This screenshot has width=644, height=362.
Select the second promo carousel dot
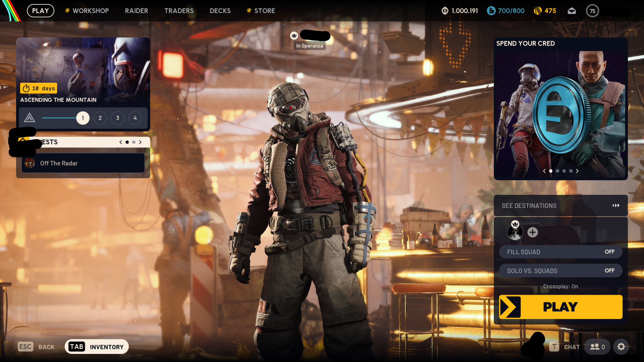pyautogui.click(x=557, y=171)
